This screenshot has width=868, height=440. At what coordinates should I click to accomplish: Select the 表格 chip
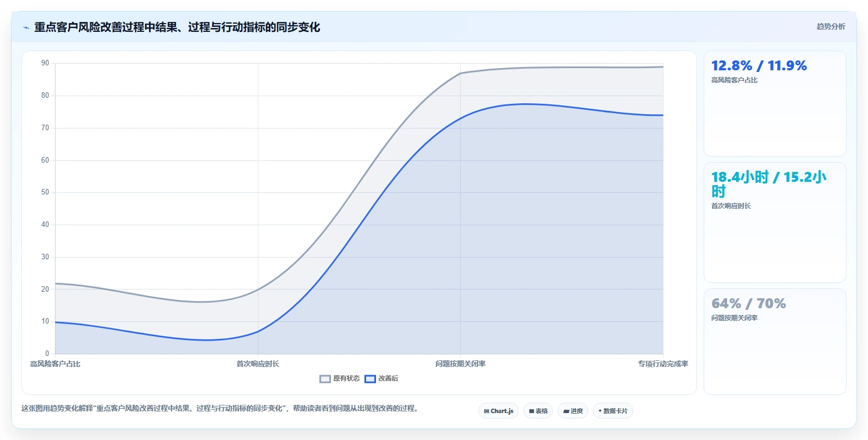pos(538,411)
